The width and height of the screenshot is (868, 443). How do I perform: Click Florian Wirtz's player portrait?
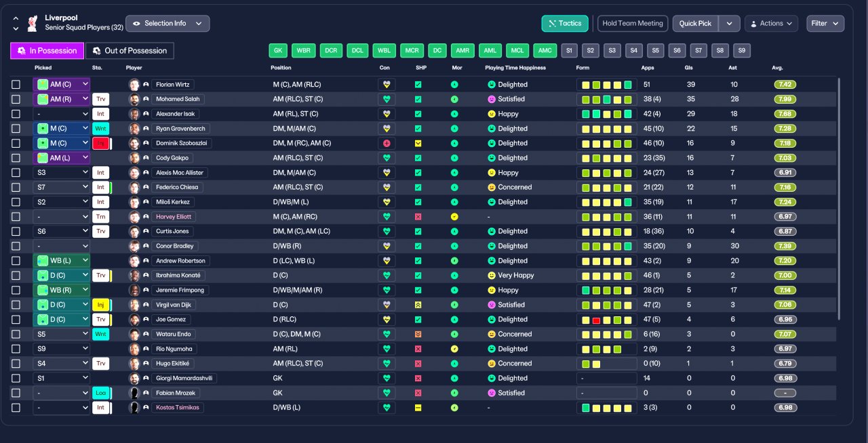(134, 85)
